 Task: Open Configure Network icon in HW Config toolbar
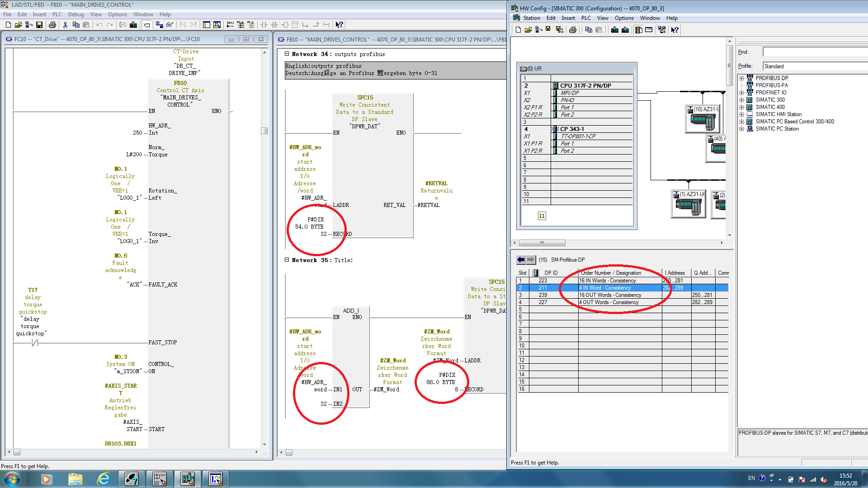pos(662,30)
